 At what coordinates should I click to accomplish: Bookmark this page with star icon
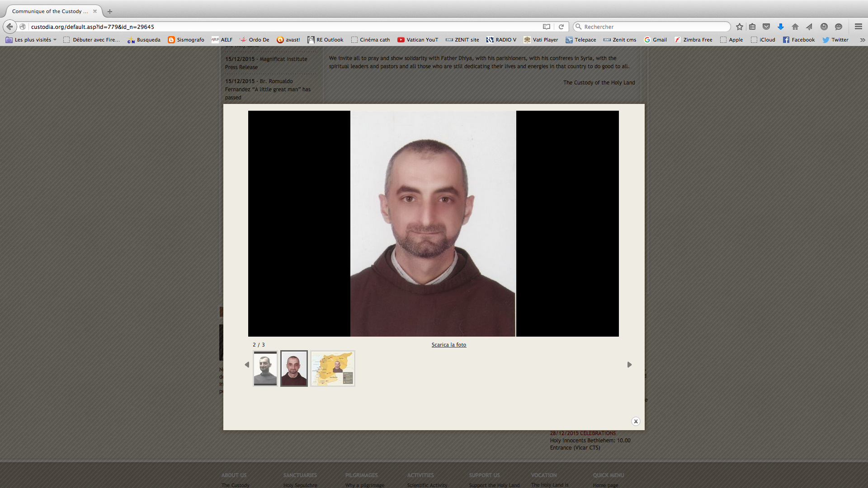tap(740, 27)
